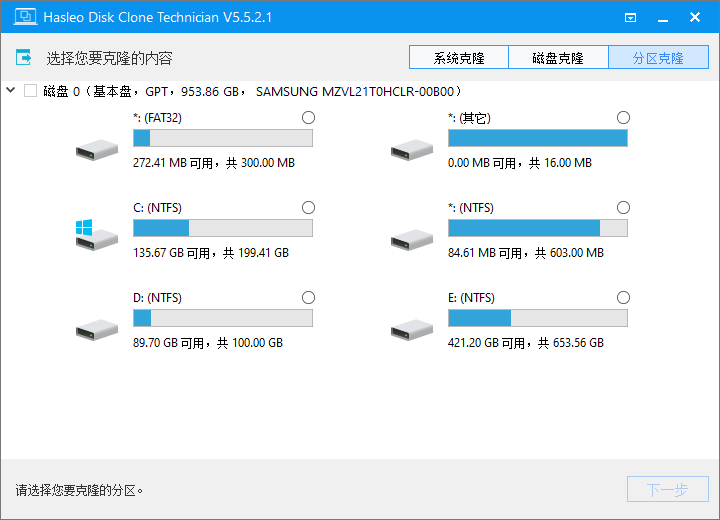This screenshot has height=520, width=720.
Task: Select the D: (NTFS) partition radio button
Action: (308, 297)
